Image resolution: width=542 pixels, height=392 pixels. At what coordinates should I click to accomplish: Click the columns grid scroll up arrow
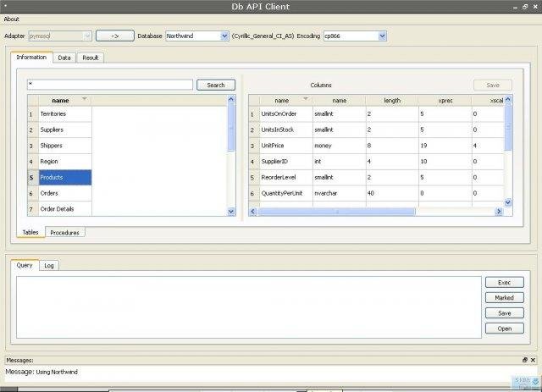(x=508, y=99)
